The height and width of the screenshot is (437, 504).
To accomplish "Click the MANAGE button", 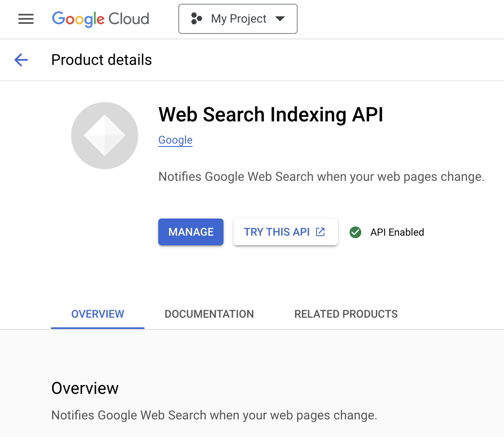I will coord(190,231).
